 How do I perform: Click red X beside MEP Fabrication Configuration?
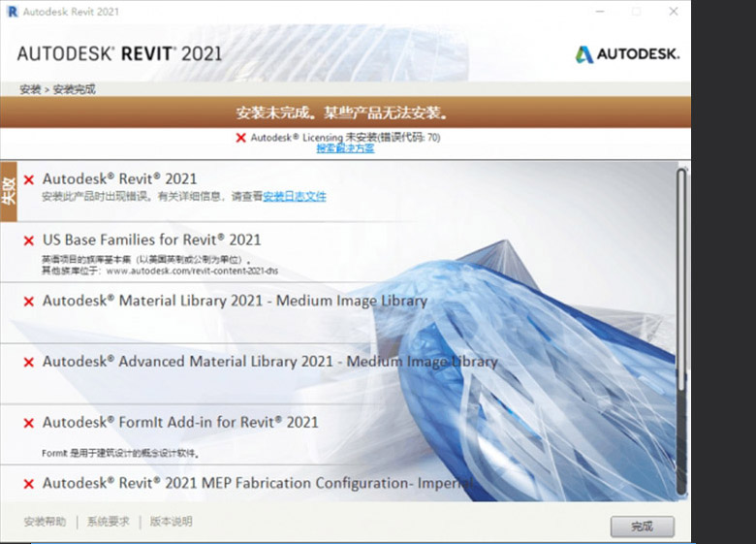tap(29, 484)
